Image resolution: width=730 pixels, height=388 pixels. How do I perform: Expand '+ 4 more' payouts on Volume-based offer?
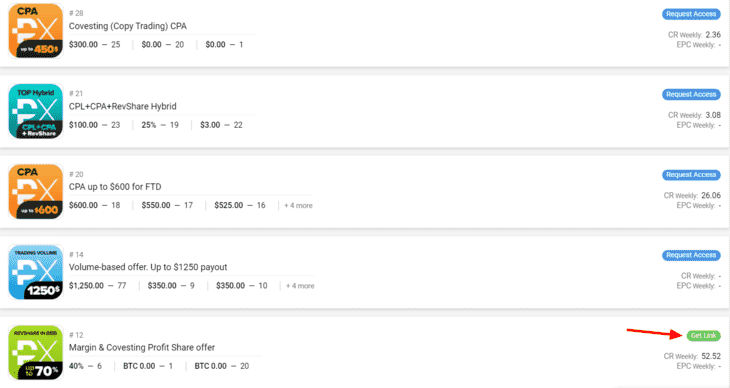tap(300, 286)
